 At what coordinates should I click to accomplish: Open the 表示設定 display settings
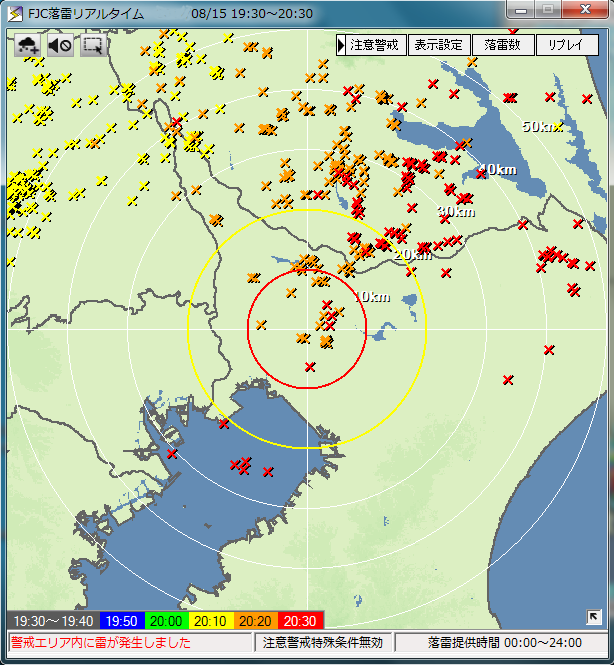pyautogui.click(x=438, y=45)
